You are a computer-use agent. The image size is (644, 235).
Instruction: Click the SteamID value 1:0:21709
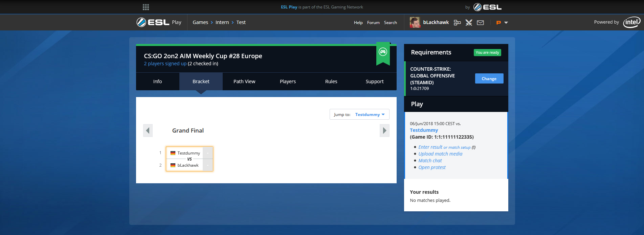pyautogui.click(x=419, y=89)
